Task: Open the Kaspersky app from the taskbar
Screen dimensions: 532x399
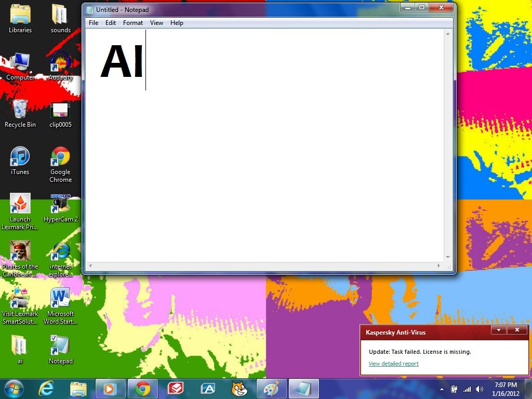Action: [176, 389]
